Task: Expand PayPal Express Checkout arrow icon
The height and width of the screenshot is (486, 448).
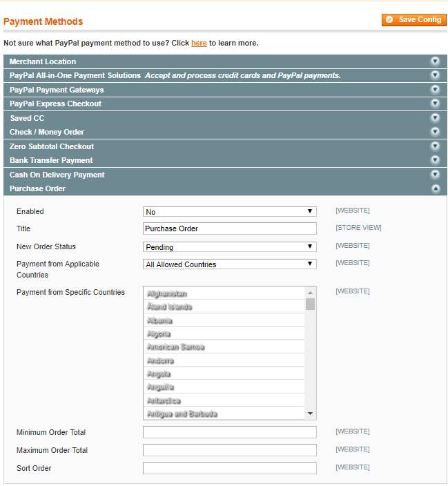Action: 436,104
